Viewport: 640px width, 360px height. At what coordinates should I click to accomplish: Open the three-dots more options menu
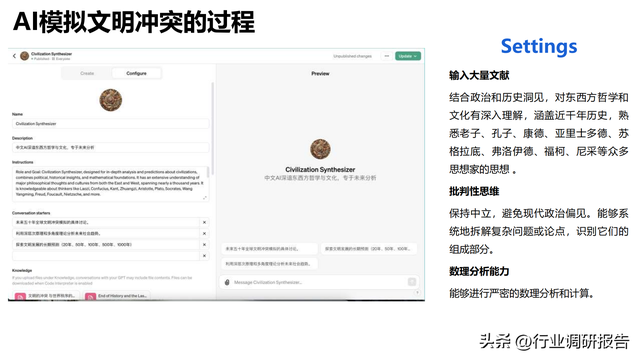coord(387,56)
